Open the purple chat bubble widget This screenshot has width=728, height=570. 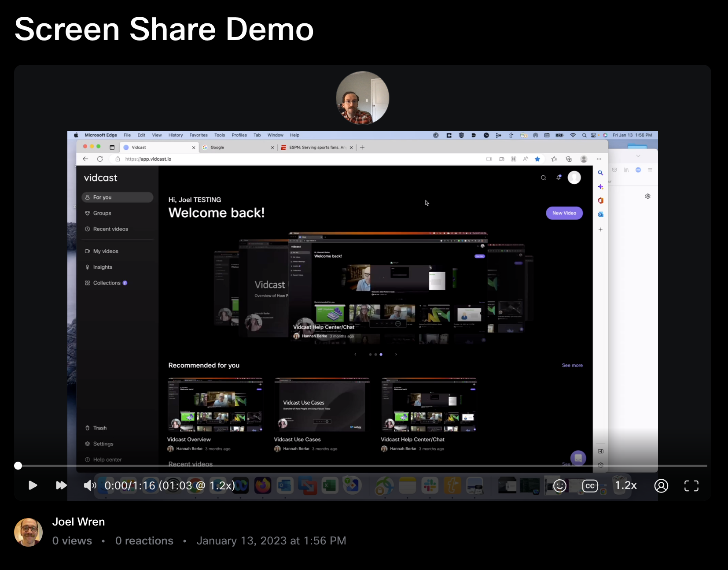tap(578, 459)
